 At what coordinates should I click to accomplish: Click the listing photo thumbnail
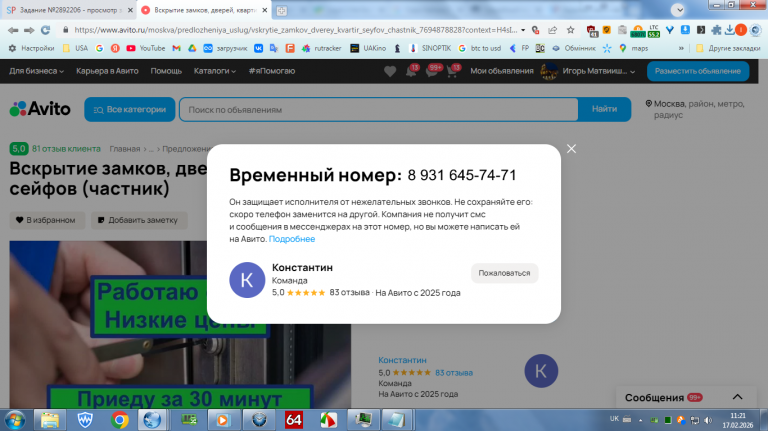click(x=180, y=324)
